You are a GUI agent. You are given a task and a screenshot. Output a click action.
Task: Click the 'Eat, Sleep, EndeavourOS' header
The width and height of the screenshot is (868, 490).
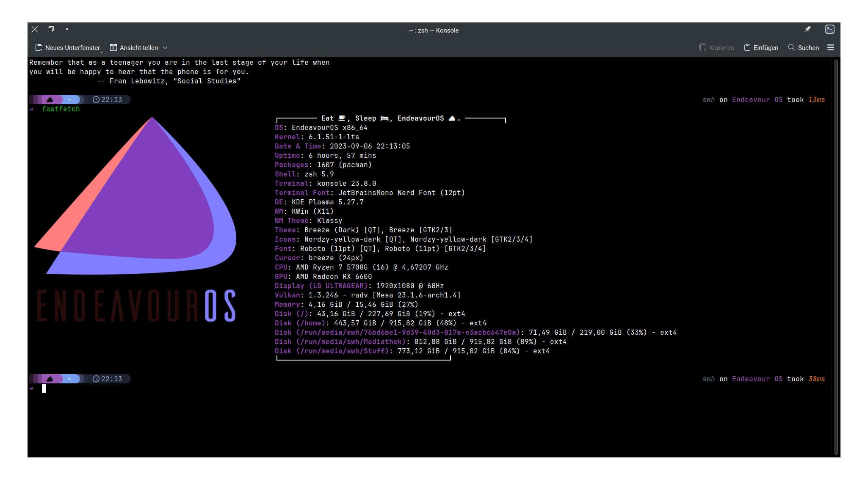point(390,118)
